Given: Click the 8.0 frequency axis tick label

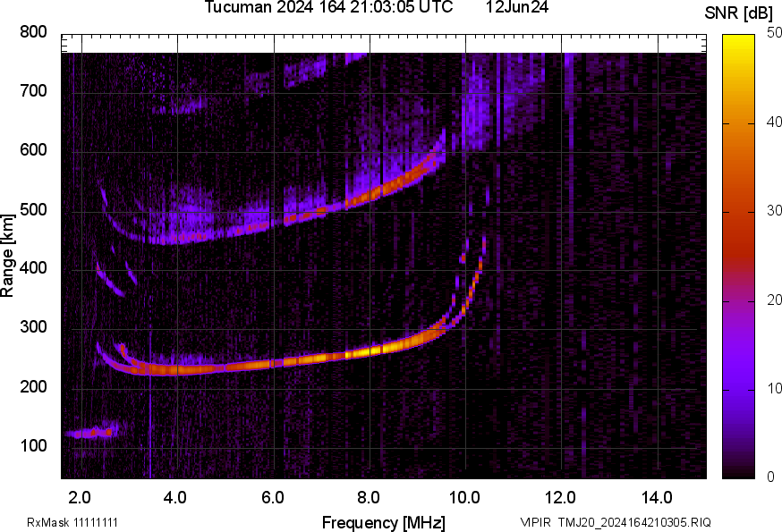Looking at the screenshot, I should [368, 497].
